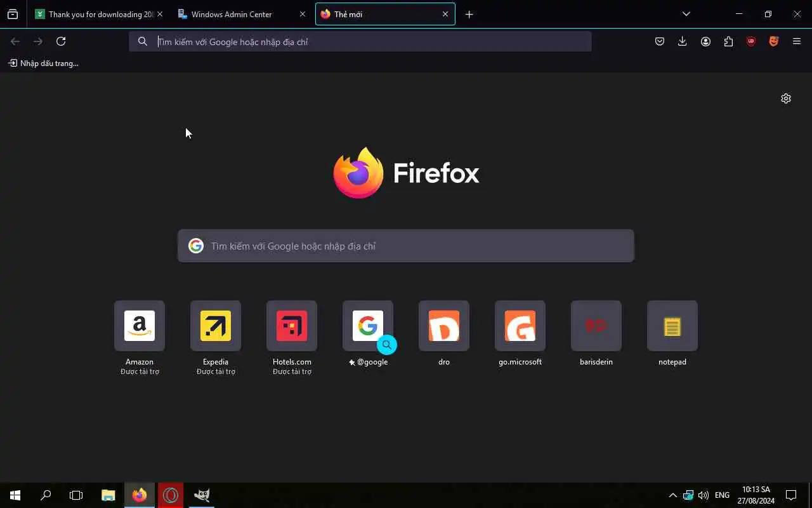812x508 pixels.
Task: Show hidden system tray icons
Action: click(673, 495)
